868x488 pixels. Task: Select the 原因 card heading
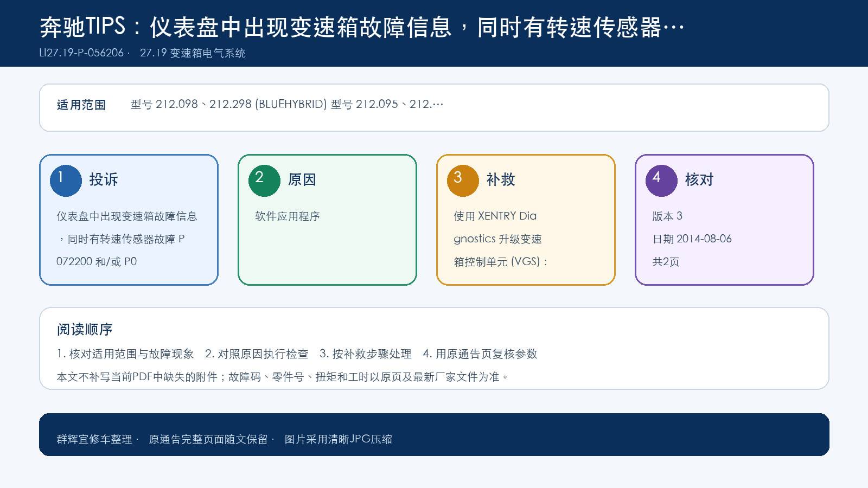pos(302,179)
